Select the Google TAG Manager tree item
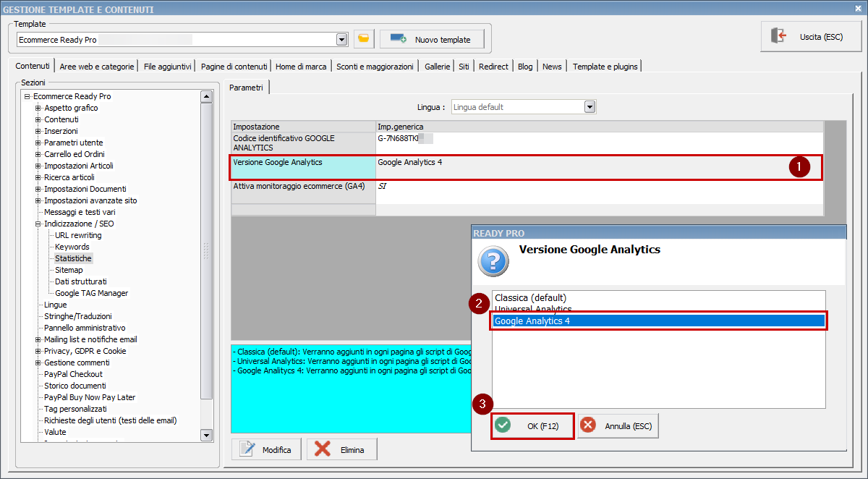 (x=92, y=293)
